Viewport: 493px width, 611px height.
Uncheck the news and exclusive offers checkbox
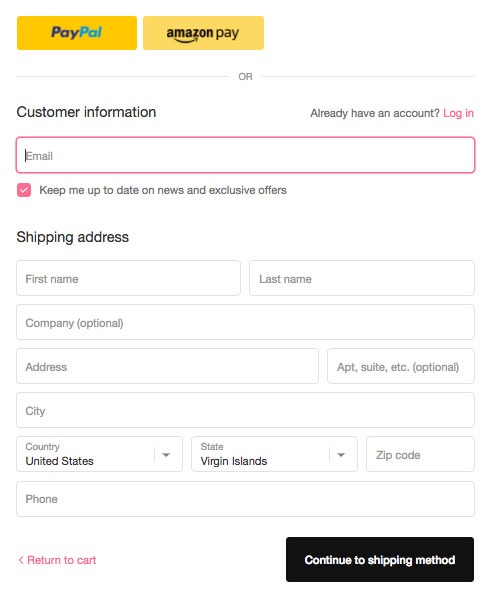point(24,190)
